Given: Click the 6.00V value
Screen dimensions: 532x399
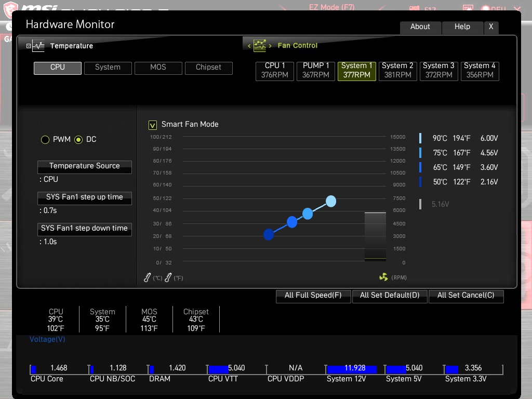Looking at the screenshot, I should tap(489, 138).
